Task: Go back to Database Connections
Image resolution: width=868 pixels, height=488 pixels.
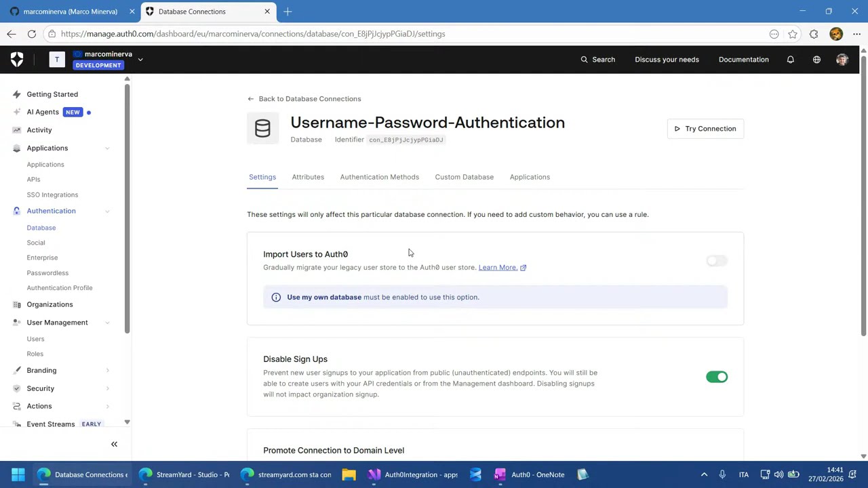Action: (304, 99)
